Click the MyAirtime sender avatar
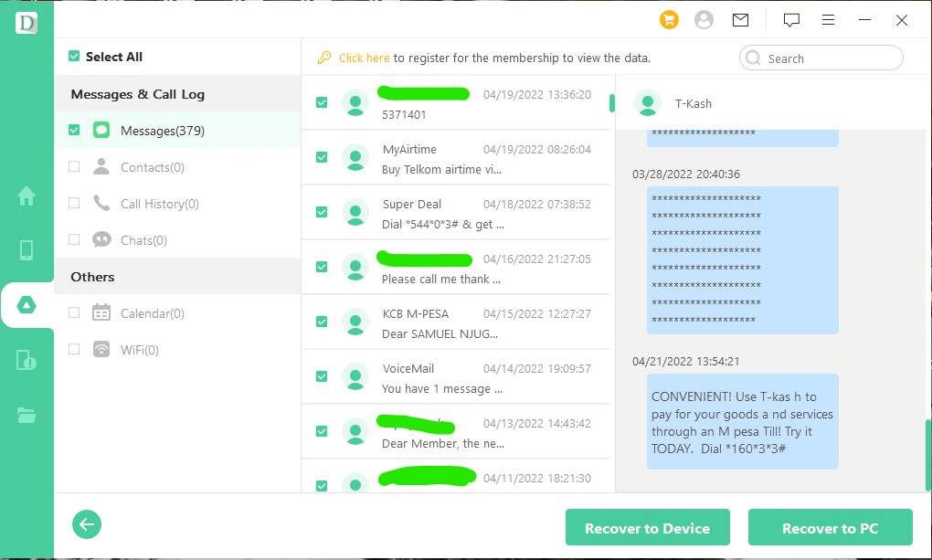 (355, 157)
